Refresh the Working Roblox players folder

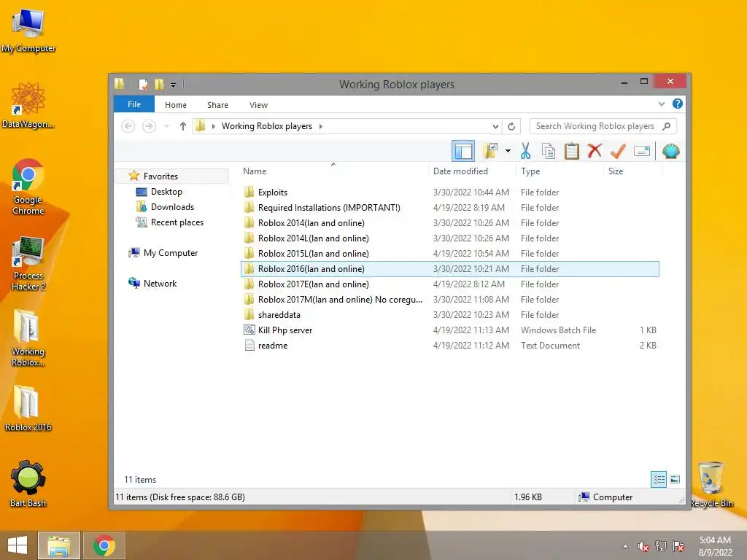511,126
